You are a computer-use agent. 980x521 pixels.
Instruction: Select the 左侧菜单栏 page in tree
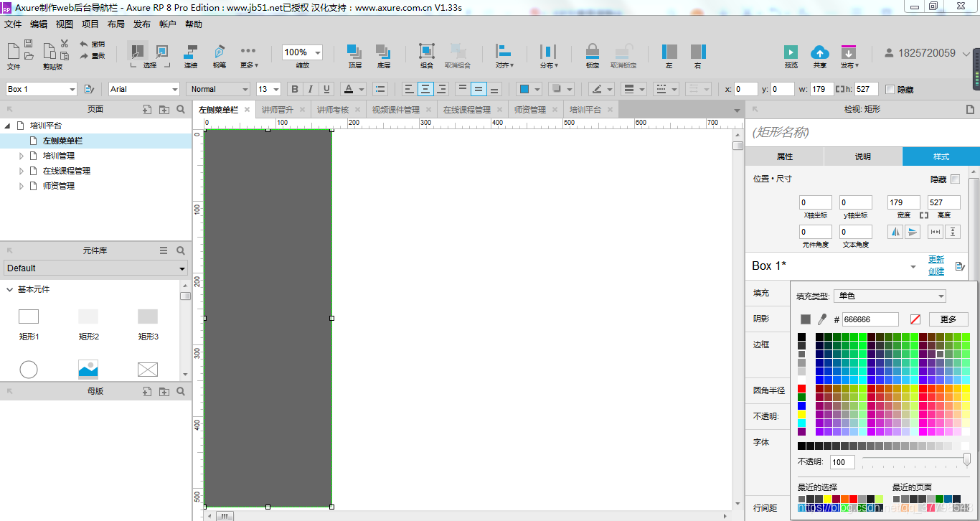[x=62, y=141]
